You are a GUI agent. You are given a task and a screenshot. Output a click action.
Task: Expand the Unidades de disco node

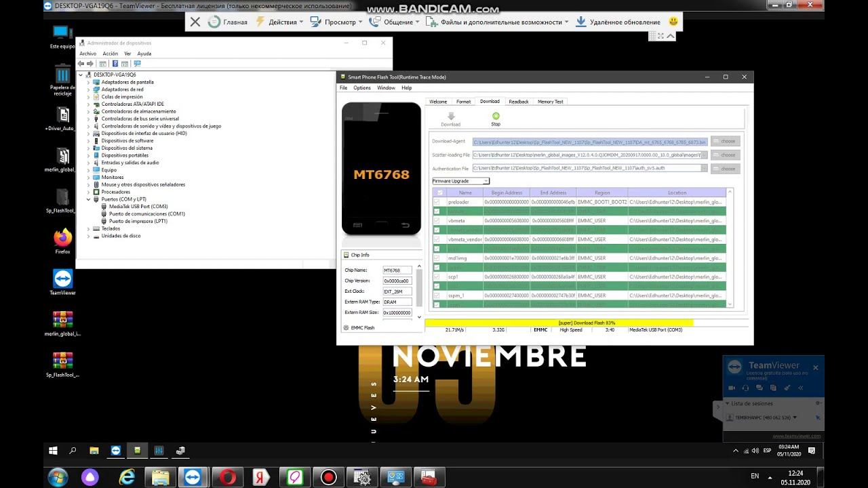88,236
